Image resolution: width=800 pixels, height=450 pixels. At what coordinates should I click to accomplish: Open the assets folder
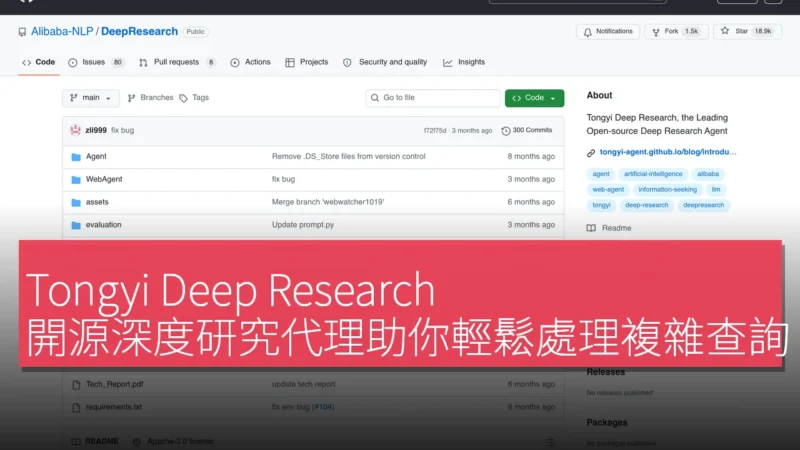click(x=97, y=202)
